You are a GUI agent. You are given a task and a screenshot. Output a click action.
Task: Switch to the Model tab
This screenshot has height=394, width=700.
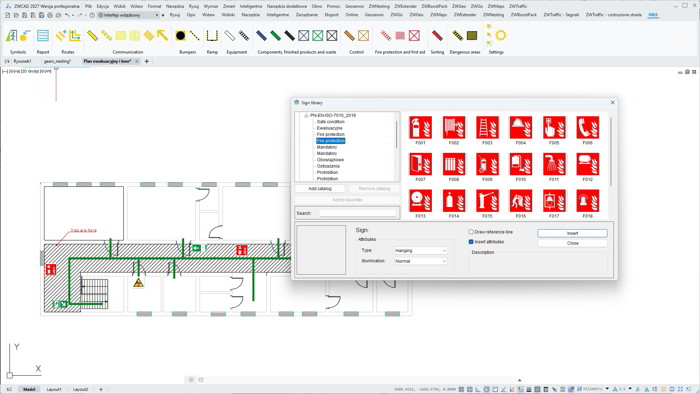[x=29, y=390]
